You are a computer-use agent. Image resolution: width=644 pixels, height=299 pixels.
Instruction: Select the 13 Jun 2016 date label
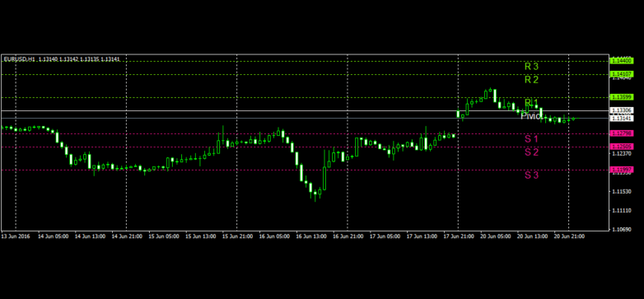[16, 236]
